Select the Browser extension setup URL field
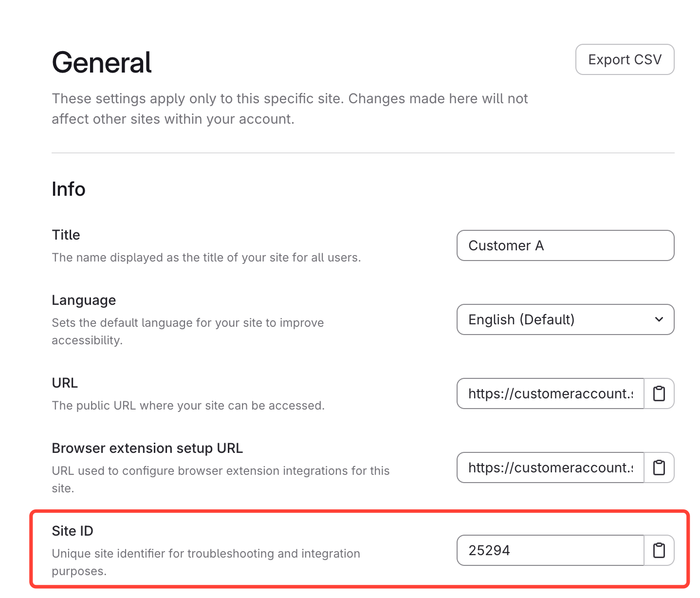This screenshot has height=598, width=700. (x=550, y=467)
